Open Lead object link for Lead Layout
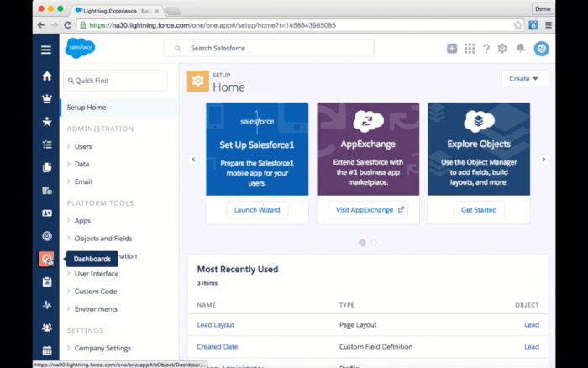This screenshot has height=368, width=588. tap(532, 325)
